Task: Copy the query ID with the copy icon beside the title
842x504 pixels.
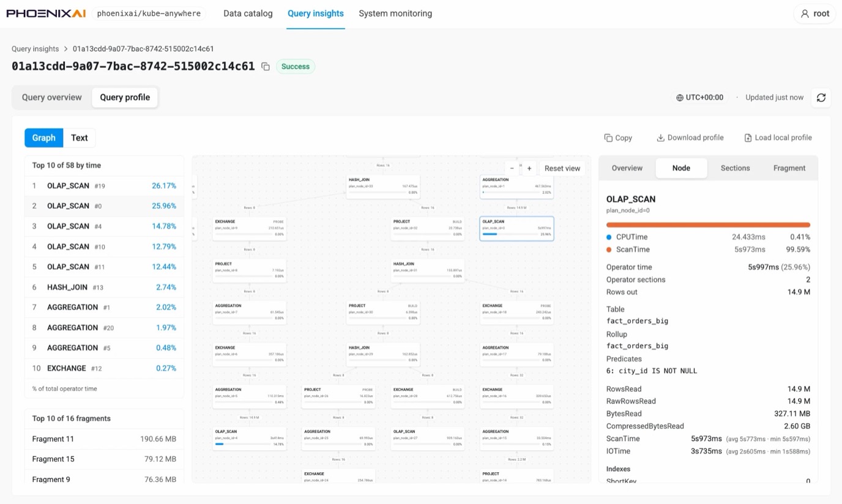Action: (266, 67)
